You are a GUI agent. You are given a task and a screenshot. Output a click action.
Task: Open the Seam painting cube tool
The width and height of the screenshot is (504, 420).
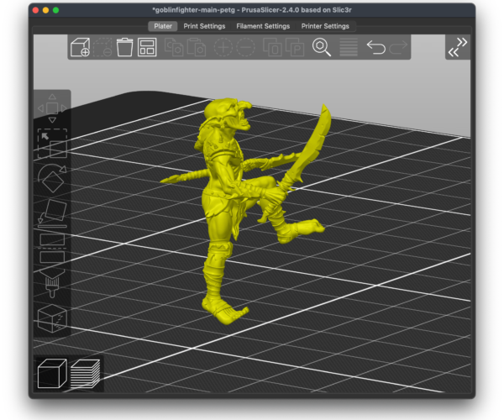[52, 320]
